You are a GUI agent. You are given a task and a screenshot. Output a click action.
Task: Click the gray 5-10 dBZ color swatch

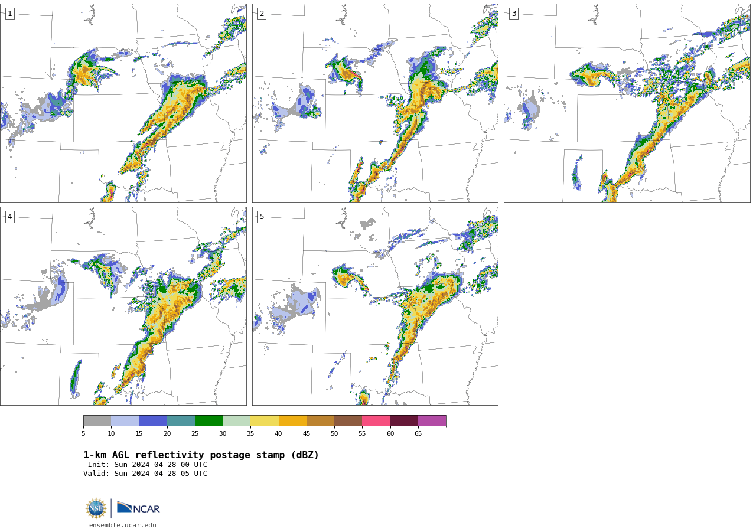click(x=97, y=421)
